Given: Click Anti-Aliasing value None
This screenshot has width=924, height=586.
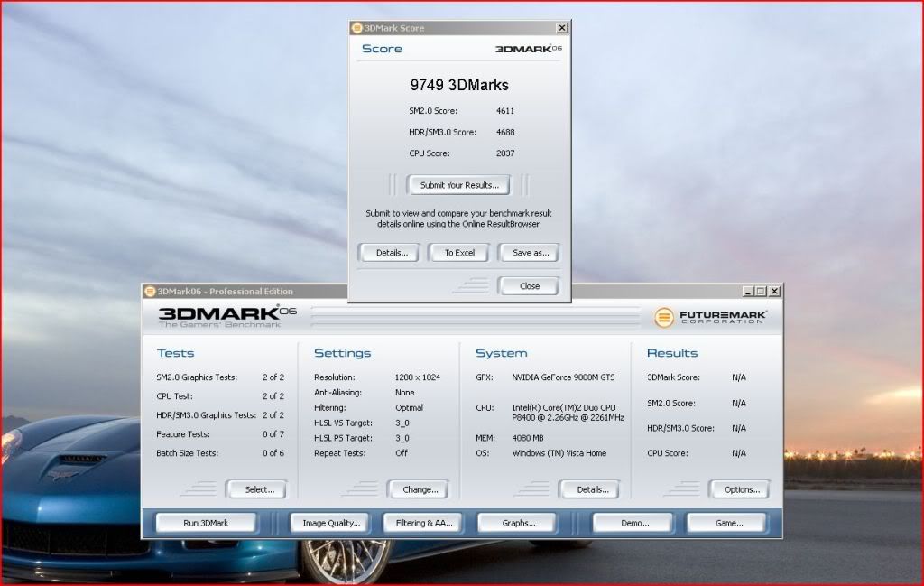Looking at the screenshot, I should click(x=404, y=393).
